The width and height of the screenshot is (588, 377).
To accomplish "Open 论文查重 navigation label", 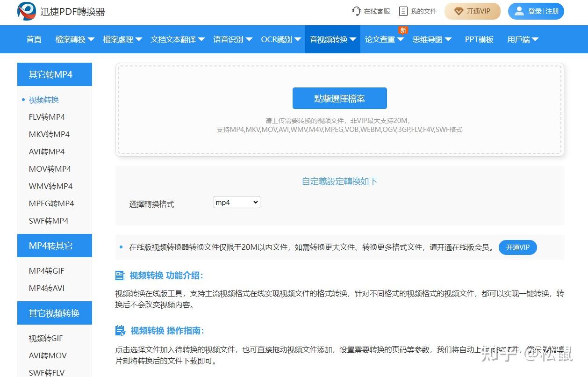I will (380, 39).
